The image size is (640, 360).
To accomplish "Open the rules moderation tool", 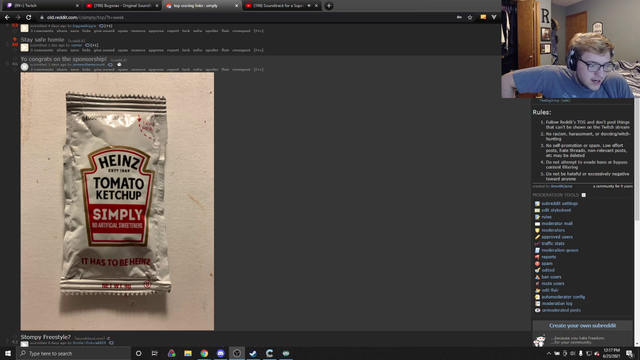I will [x=546, y=217].
